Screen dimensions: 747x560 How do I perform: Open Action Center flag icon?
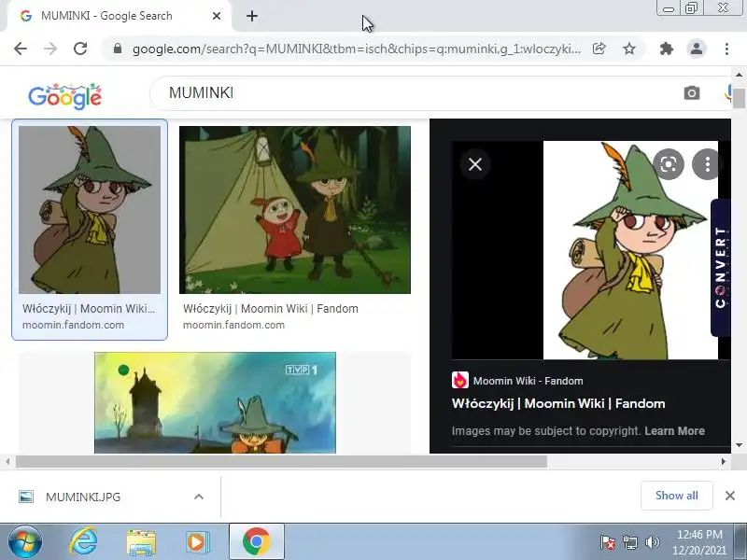(x=608, y=542)
